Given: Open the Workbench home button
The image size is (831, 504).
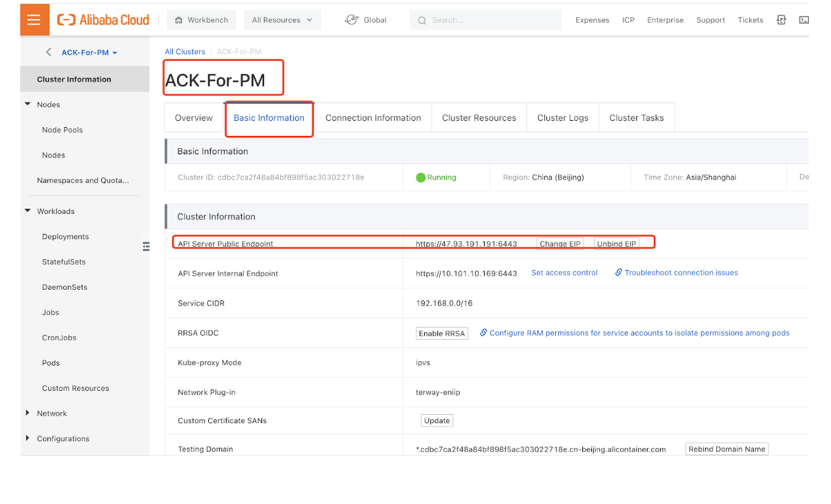Looking at the screenshot, I should (201, 20).
